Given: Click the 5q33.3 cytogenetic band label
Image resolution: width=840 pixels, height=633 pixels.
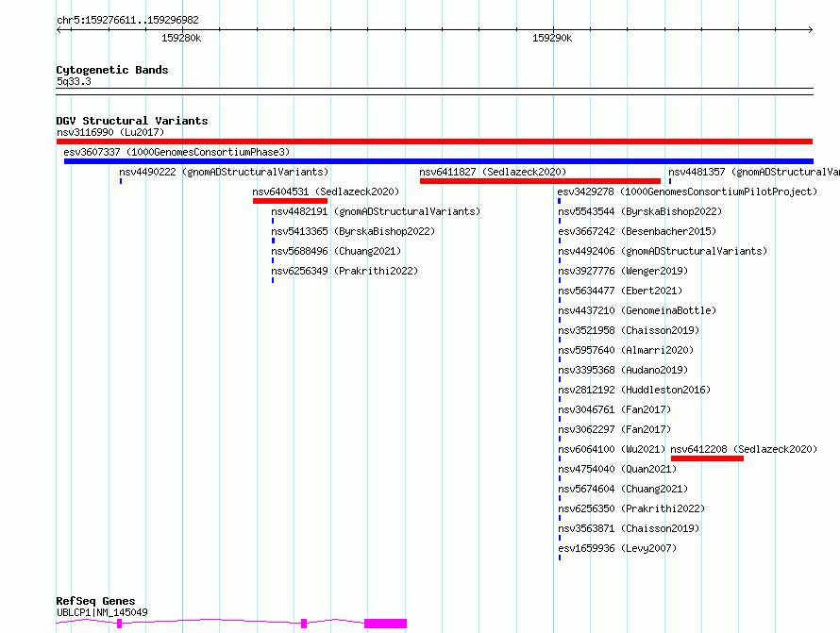Looking at the screenshot, I should coord(74,81).
